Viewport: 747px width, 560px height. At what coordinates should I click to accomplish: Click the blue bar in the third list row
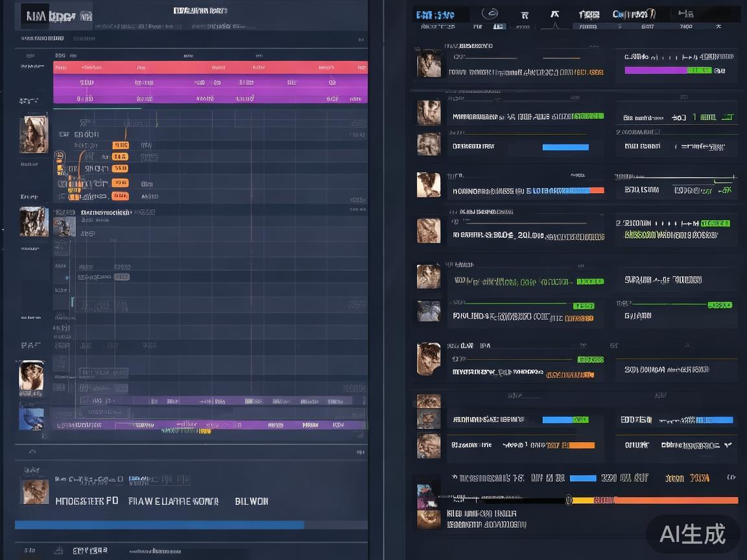click(x=565, y=147)
